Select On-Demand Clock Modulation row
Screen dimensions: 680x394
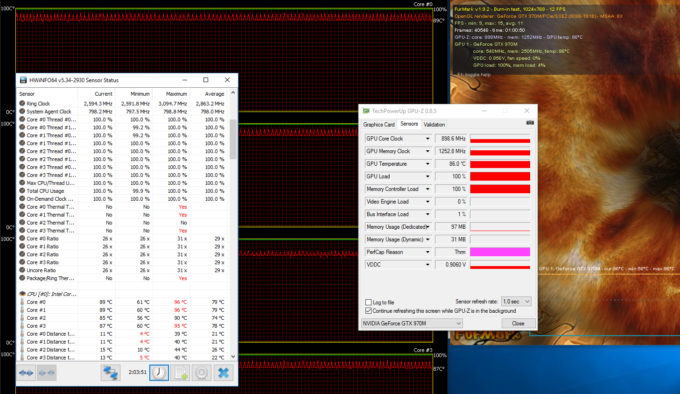[122, 199]
